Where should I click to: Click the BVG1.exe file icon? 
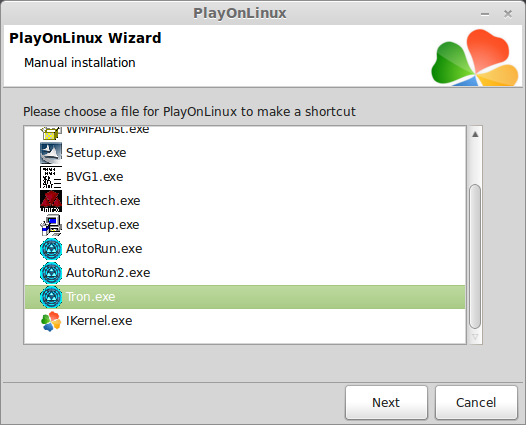pos(51,177)
